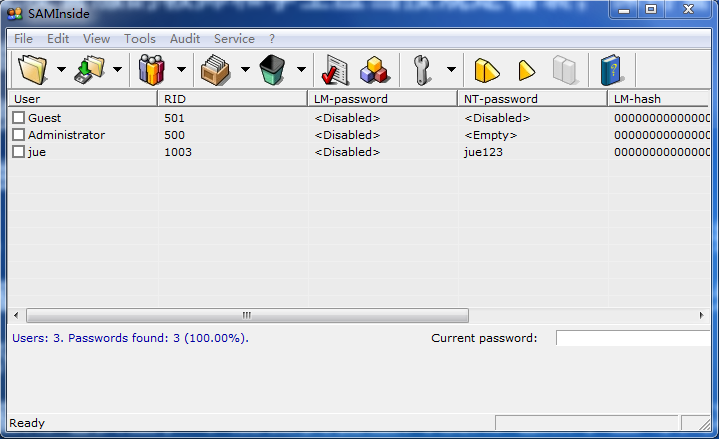This screenshot has height=439, width=719.
Task: Select the Guest user name
Action: [x=44, y=118]
